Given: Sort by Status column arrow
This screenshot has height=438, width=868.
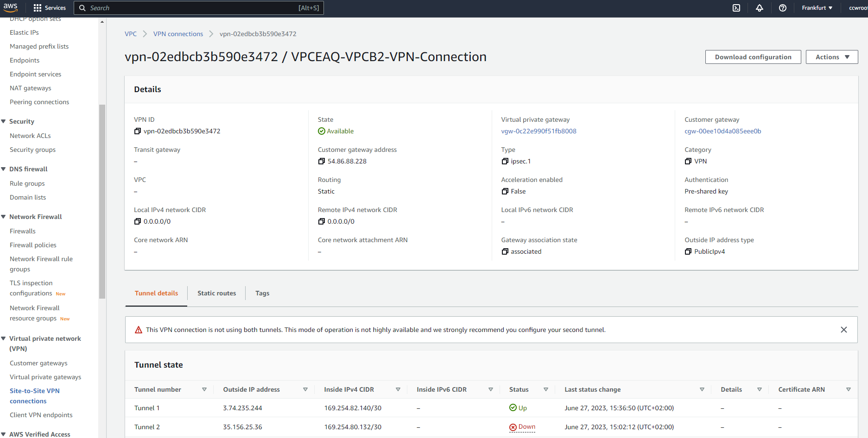Looking at the screenshot, I should (x=546, y=390).
